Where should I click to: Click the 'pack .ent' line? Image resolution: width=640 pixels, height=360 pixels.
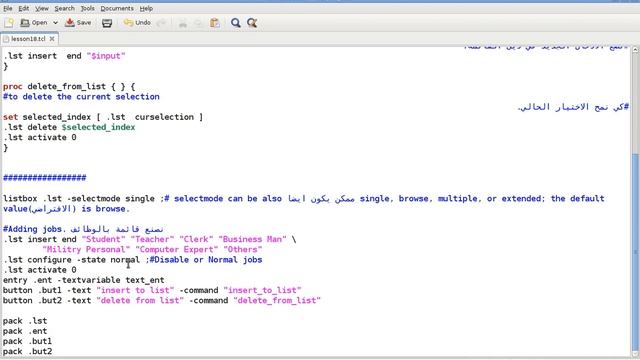click(x=25, y=331)
